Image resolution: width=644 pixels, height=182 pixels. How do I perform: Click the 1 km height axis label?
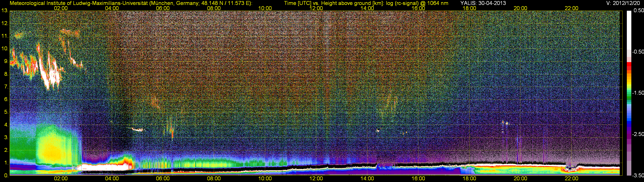pyautogui.click(x=6, y=163)
